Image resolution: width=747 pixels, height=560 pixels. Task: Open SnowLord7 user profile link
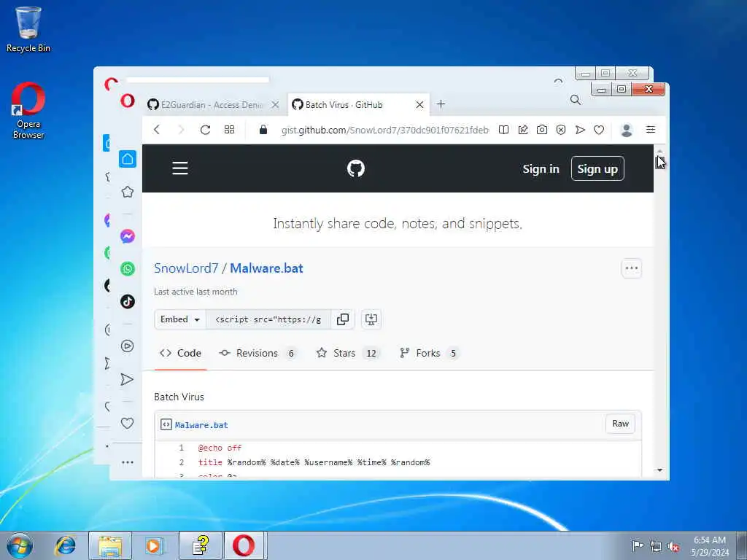[x=186, y=268]
